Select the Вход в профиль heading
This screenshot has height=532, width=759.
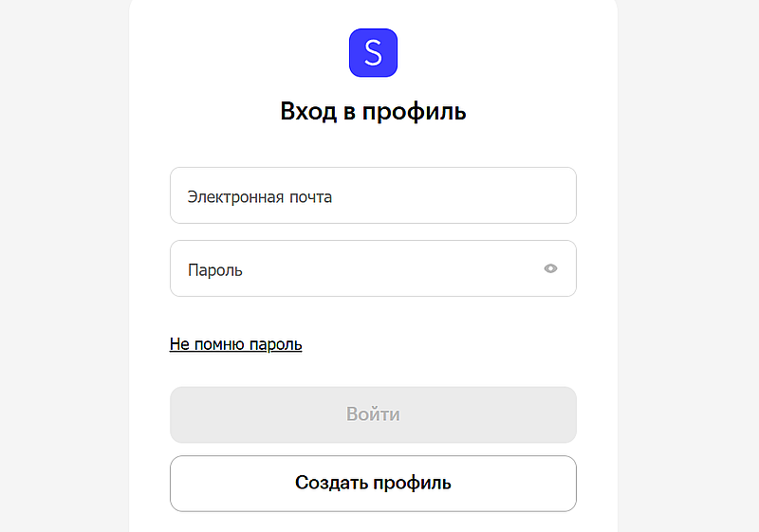click(x=373, y=112)
